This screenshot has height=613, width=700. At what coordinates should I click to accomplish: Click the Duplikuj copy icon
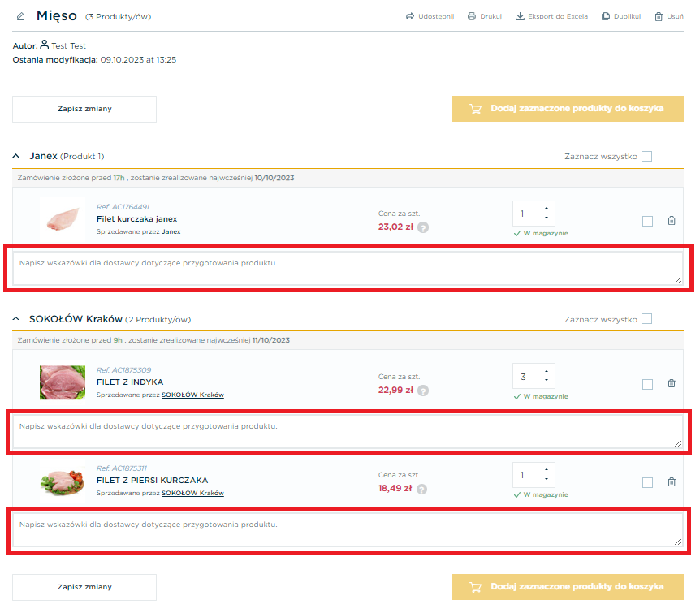point(605,16)
